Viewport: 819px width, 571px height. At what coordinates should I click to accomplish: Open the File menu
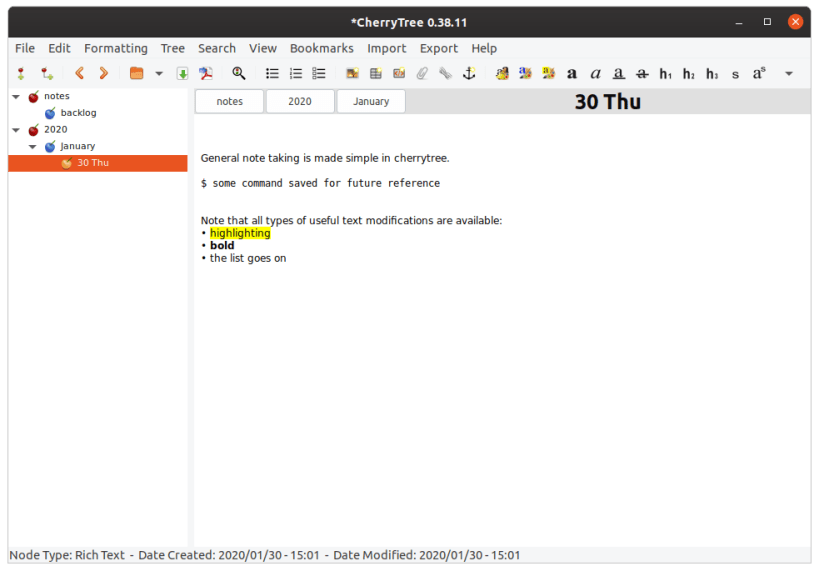(x=25, y=49)
